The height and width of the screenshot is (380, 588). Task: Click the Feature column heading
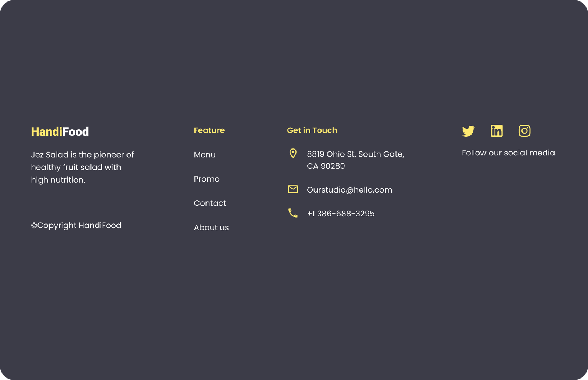coord(209,130)
